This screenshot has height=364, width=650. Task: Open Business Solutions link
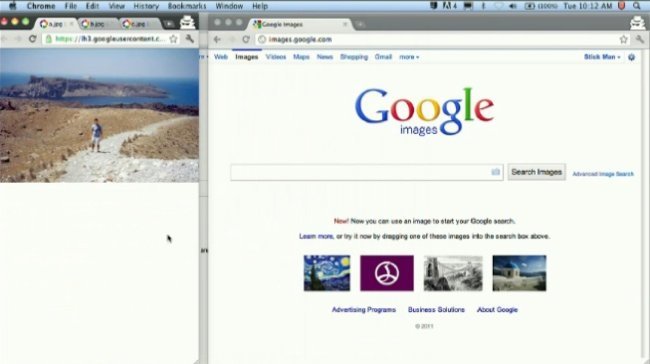[436, 310]
